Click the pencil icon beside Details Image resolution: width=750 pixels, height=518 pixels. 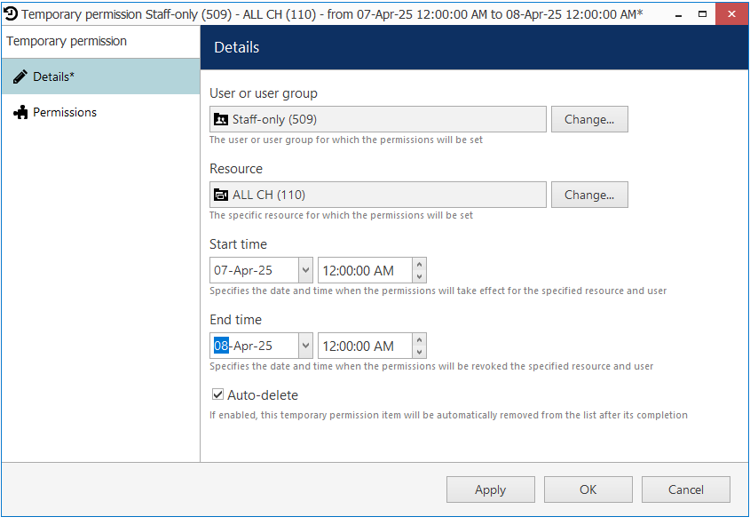tap(20, 77)
